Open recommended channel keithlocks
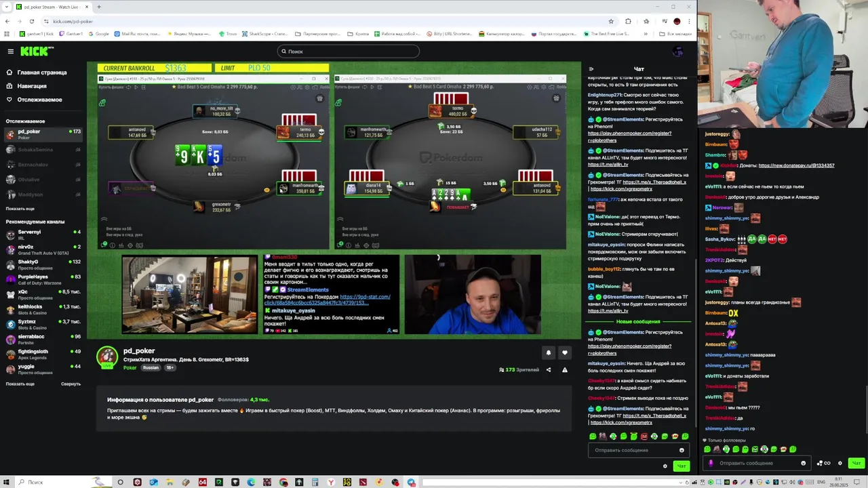The height and width of the screenshot is (488, 868). click(x=43, y=308)
